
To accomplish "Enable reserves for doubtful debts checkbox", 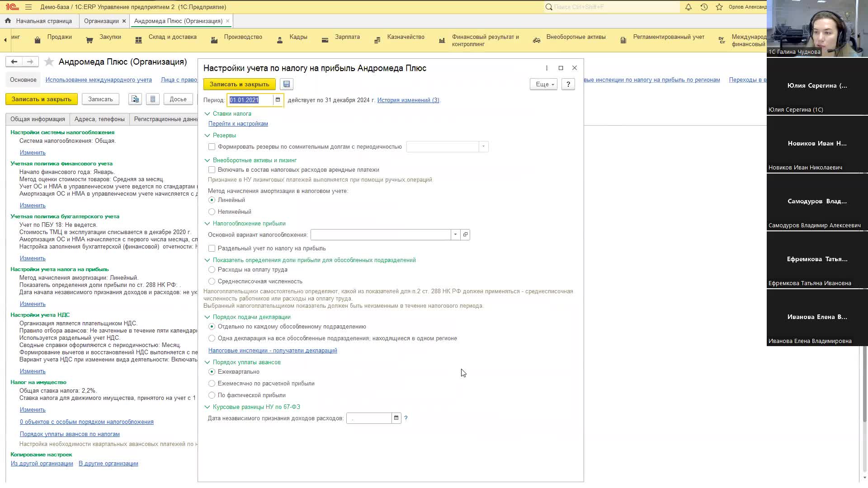I will coord(212,147).
